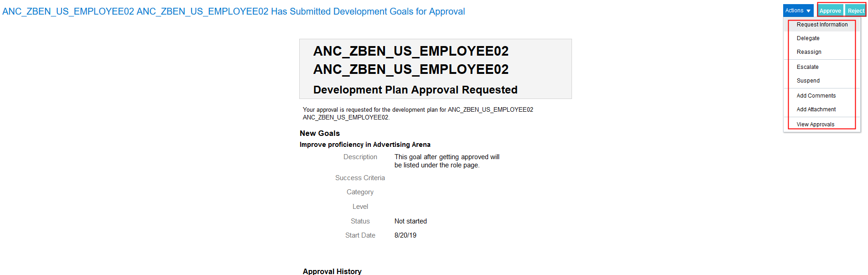
Task: Click the Success Criteria label
Action: coord(360,178)
